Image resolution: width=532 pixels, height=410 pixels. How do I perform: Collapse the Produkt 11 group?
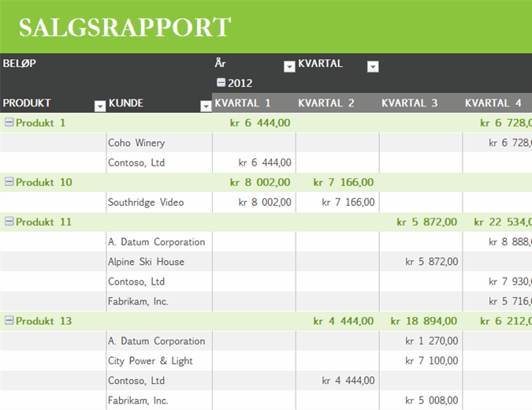click(9, 222)
